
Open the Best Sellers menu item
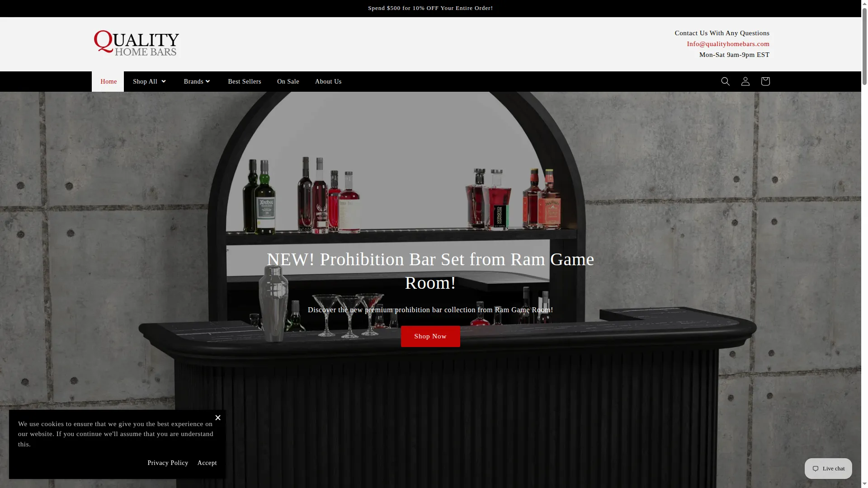click(x=245, y=81)
